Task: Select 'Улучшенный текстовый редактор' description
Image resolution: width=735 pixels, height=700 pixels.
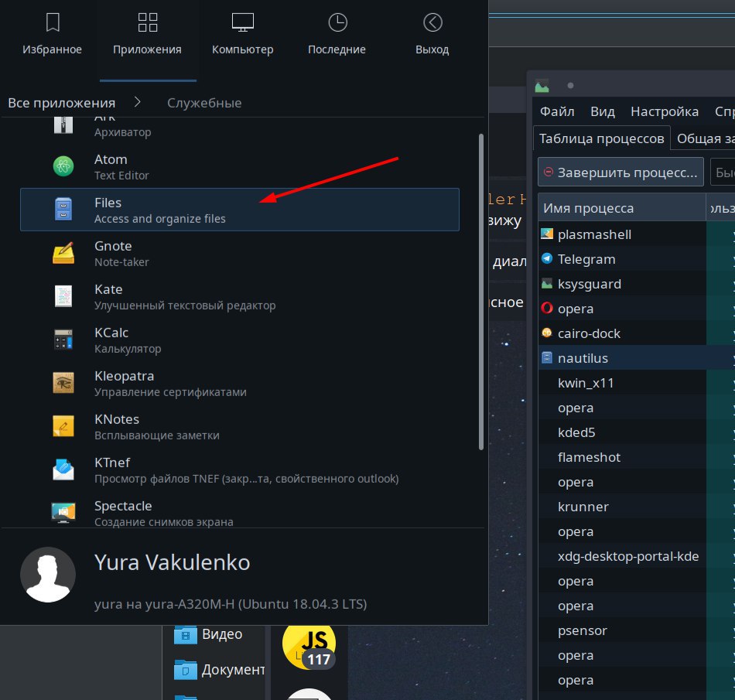Action: [x=185, y=306]
